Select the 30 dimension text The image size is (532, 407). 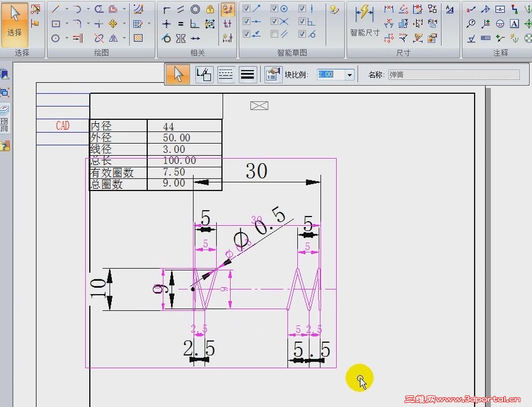257,170
